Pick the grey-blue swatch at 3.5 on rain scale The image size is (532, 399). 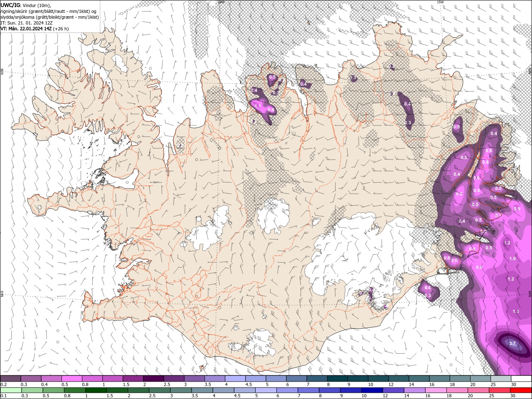tap(202, 390)
